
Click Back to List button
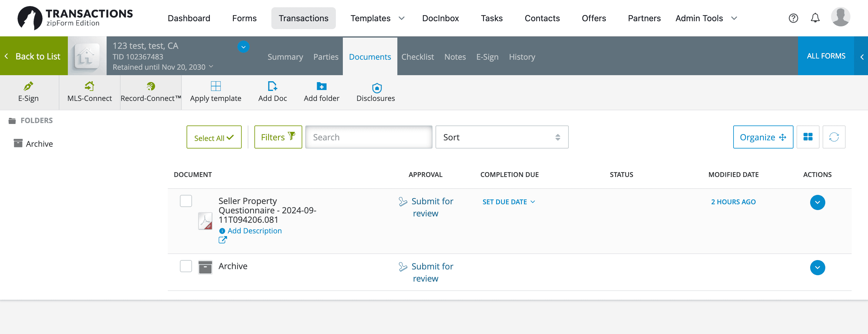coord(34,56)
